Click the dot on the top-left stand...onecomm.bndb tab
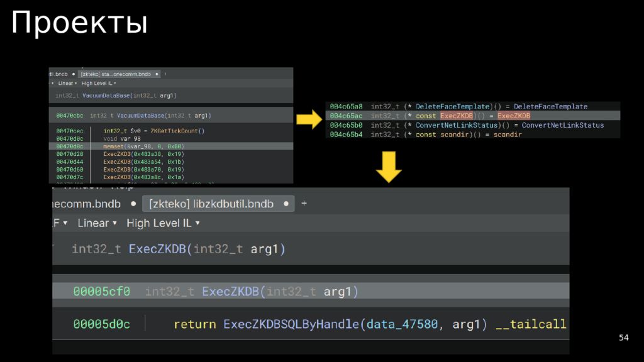This screenshot has width=644, height=362. [157, 74]
